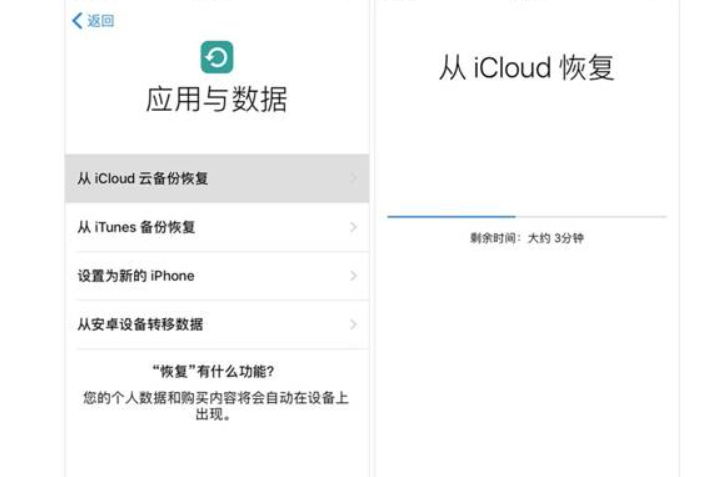
Task: Choose 设置为新的 iPhone option
Action: tap(217, 276)
